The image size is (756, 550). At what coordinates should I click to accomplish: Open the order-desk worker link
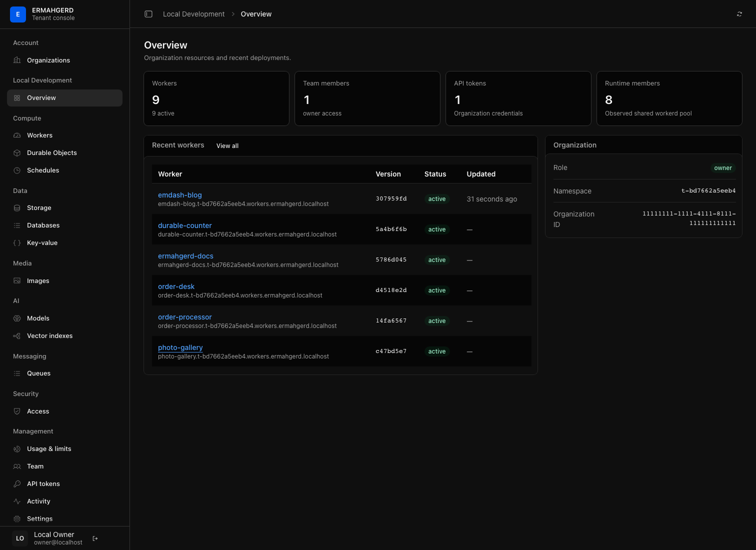point(176,286)
